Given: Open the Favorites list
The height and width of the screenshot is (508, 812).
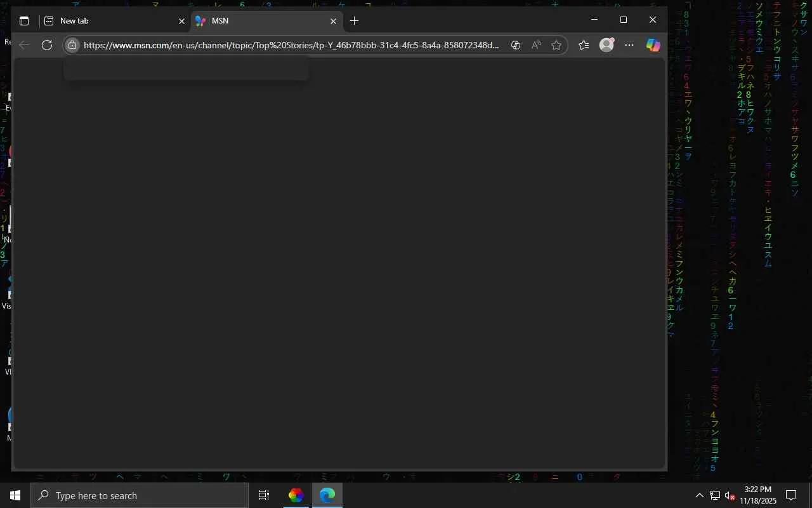Looking at the screenshot, I should 584,45.
